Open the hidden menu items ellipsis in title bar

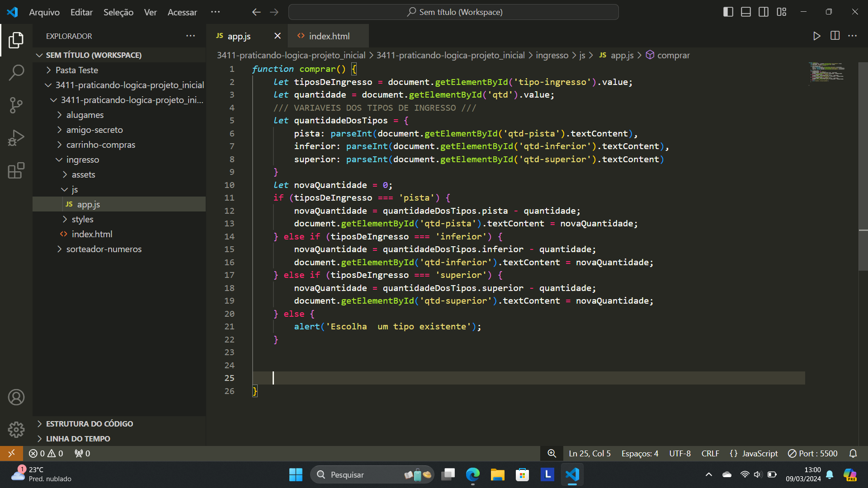point(216,12)
